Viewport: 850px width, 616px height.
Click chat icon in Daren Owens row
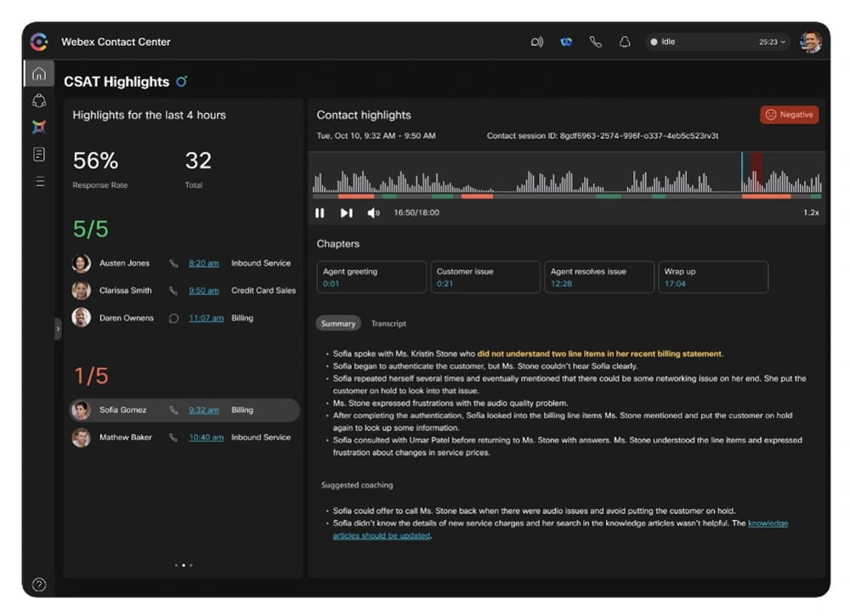pos(173,318)
